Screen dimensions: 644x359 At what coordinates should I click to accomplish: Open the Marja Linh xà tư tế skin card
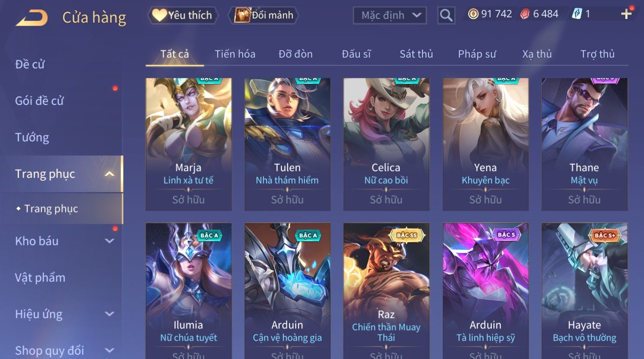point(189,144)
